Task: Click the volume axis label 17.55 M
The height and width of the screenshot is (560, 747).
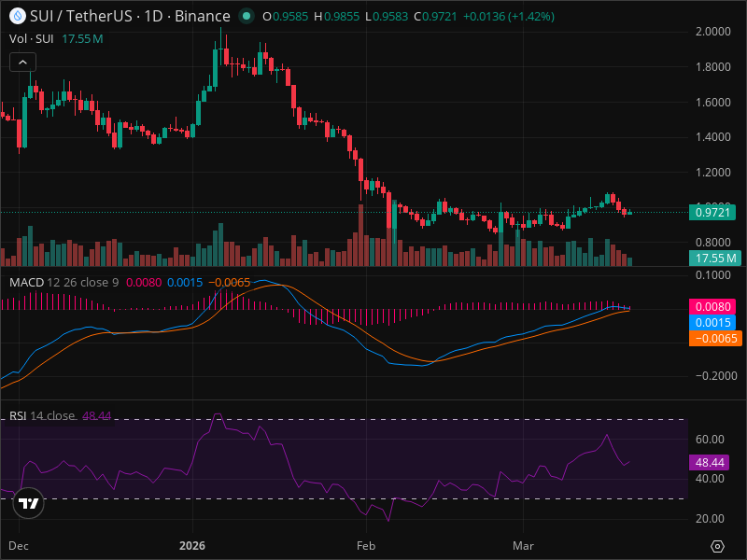Action: pyautogui.click(x=714, y=259)
